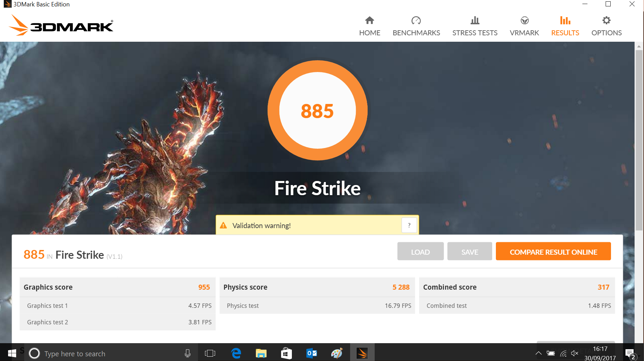Click the 3.81 FPS value
Screen dimensions: 644x361
click(200, 322)
